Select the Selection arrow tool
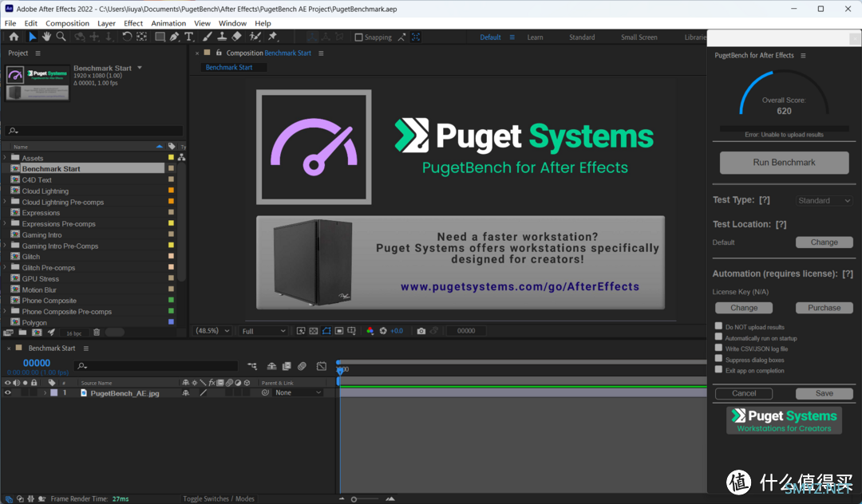 33,37
